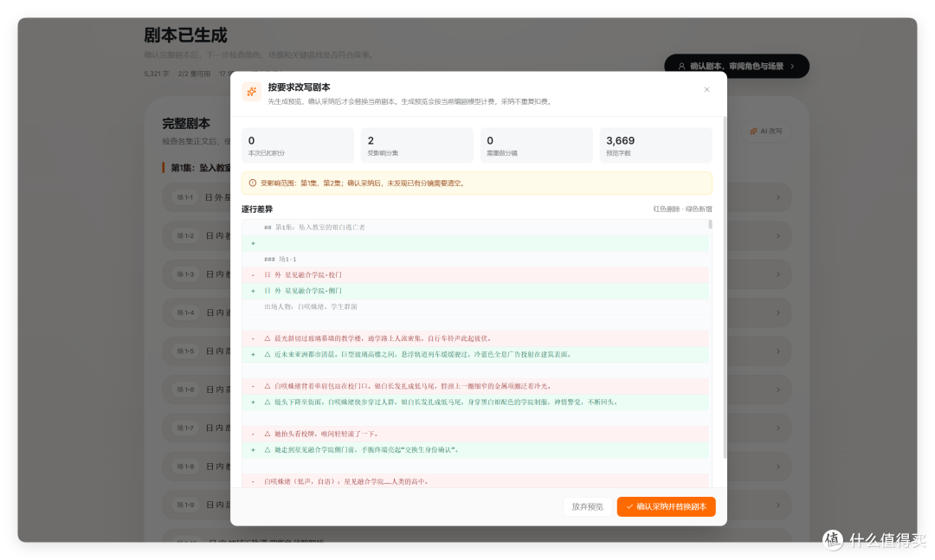Click the 5,321 字 word count text
Viewport: 935px width, 560px height.
coord(156,74)
